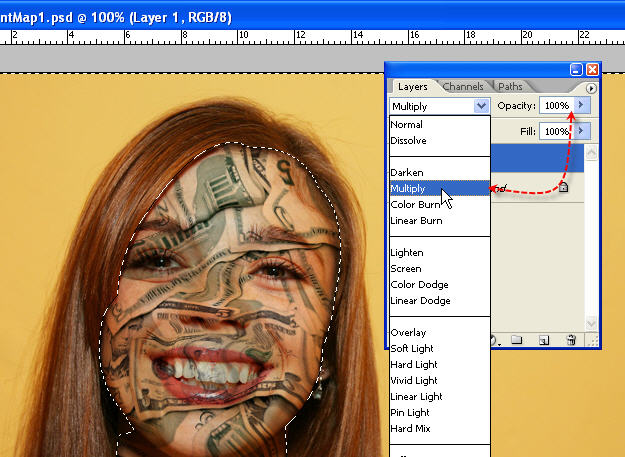This screenshot has width=625, height=457.
Task: Choose Soft Light blend mode
Action: point(440,348)
